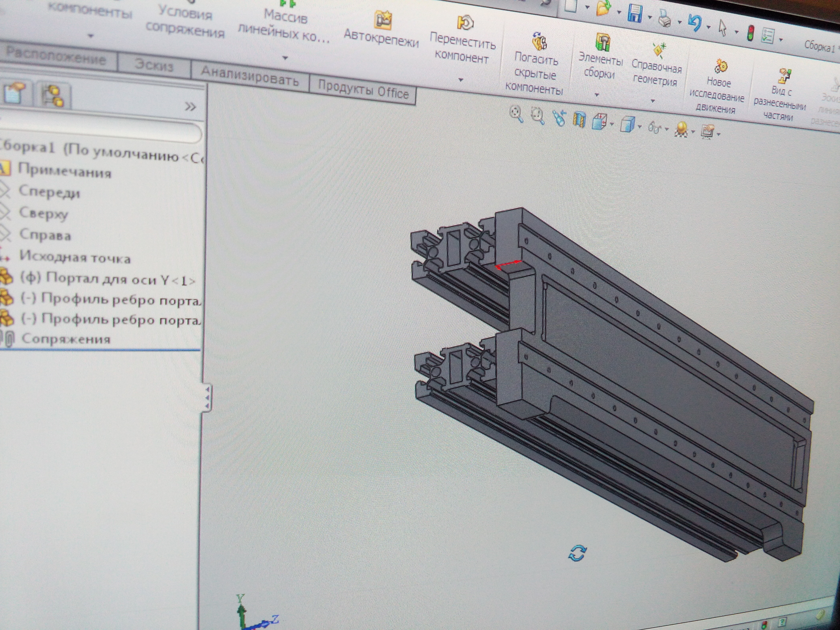Expand the Справочная геометрия dropdown arrow
840x630 pixels.
653,101
